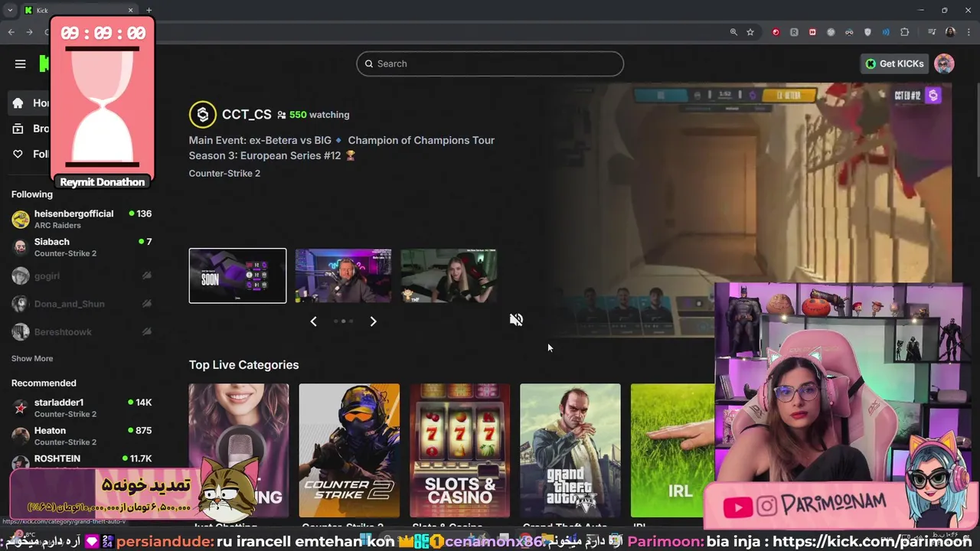The image size is (980, 551).
Task: Show the previous featured stream
Action: coord(313,321)
